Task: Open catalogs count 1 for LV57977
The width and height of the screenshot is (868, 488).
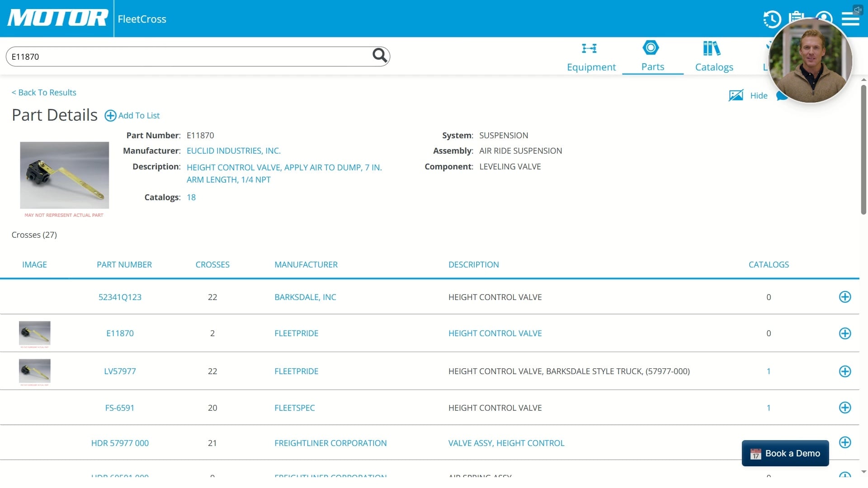Action: (x=769, y=371)
